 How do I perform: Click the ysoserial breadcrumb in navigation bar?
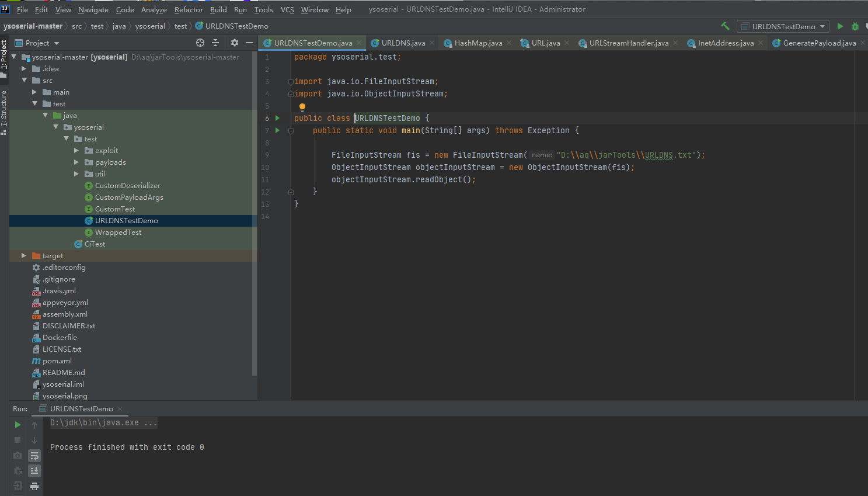(x=150, y=26)
